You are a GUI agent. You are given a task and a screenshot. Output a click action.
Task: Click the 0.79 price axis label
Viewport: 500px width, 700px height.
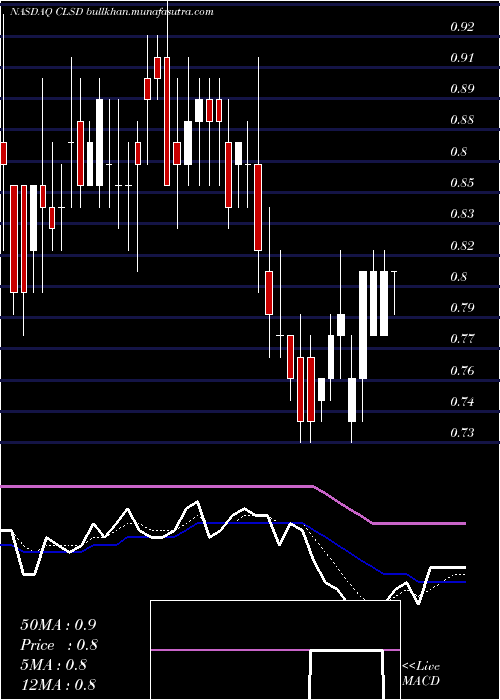point(462,308)
